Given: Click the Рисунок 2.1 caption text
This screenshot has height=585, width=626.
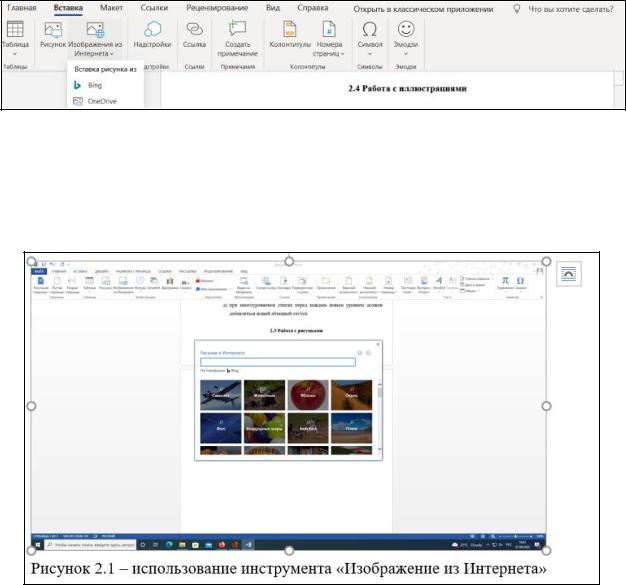Looking at the screenshot, I should click(x=288, y=568).
